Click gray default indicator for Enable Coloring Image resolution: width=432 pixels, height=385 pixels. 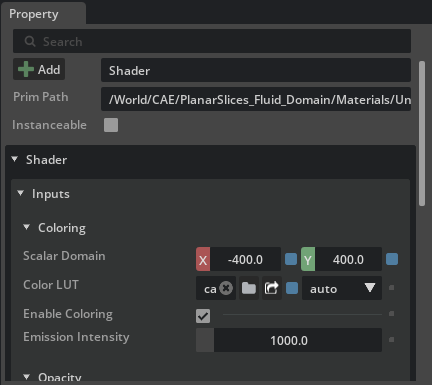(x=392, y=314)
